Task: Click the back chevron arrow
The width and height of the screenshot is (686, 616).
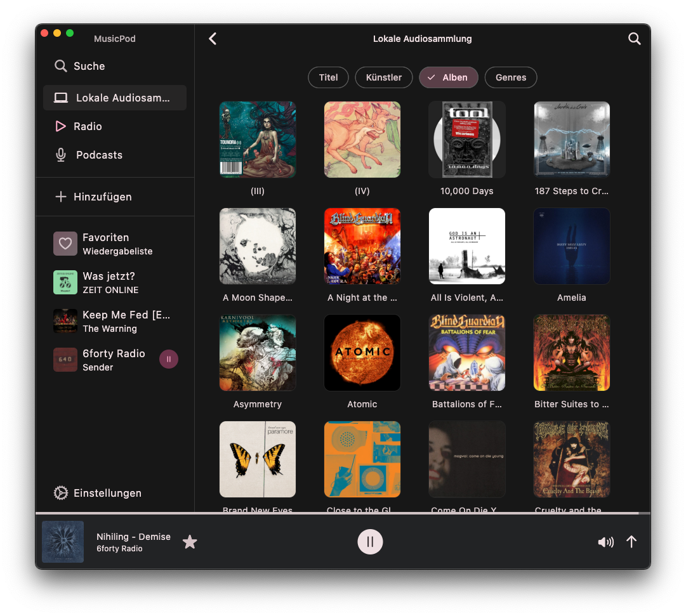Action: [x=213, y=39]
